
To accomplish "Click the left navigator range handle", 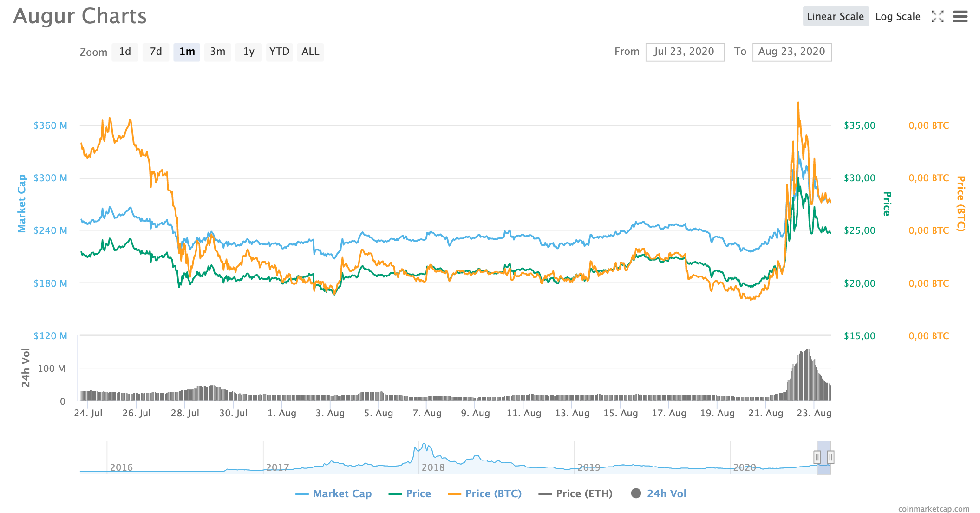I will pos(817,457).
